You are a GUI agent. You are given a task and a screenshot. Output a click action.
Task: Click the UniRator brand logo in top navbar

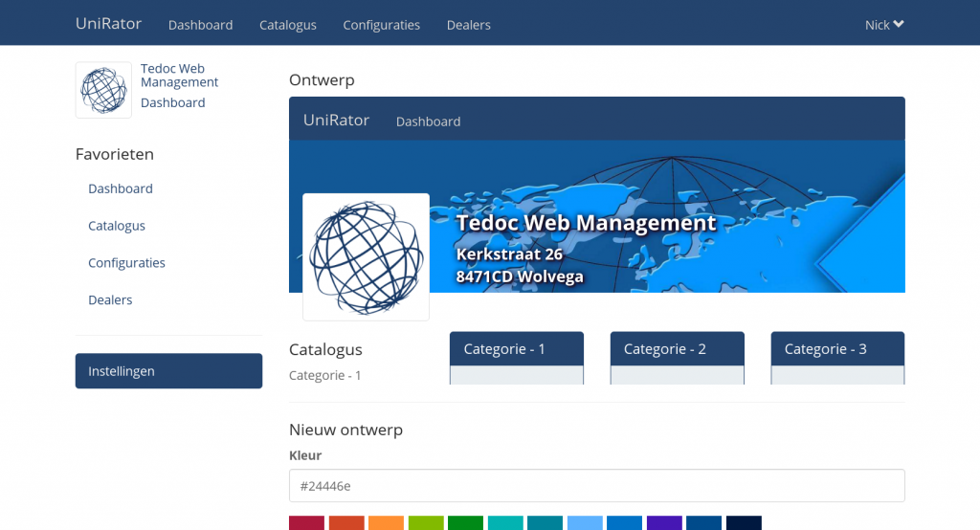109,24
